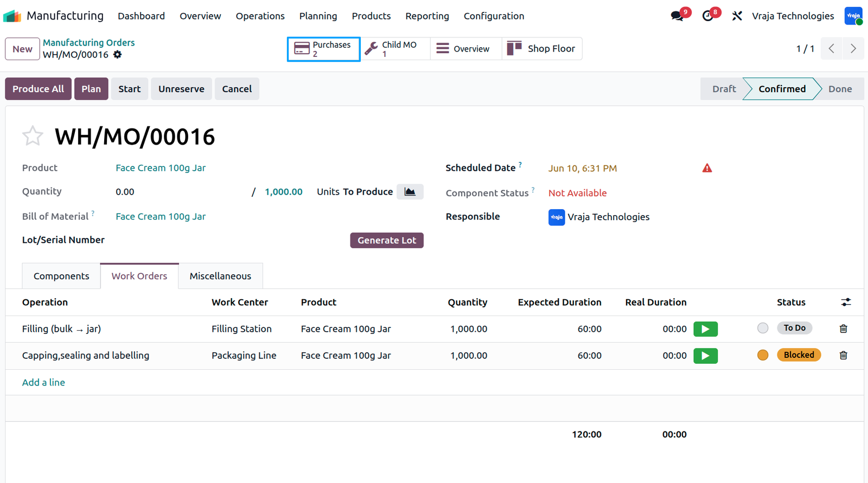This screenshot has height=483, width=868.
Task: Click the forecast chart icon button
Action: (410, 192)
